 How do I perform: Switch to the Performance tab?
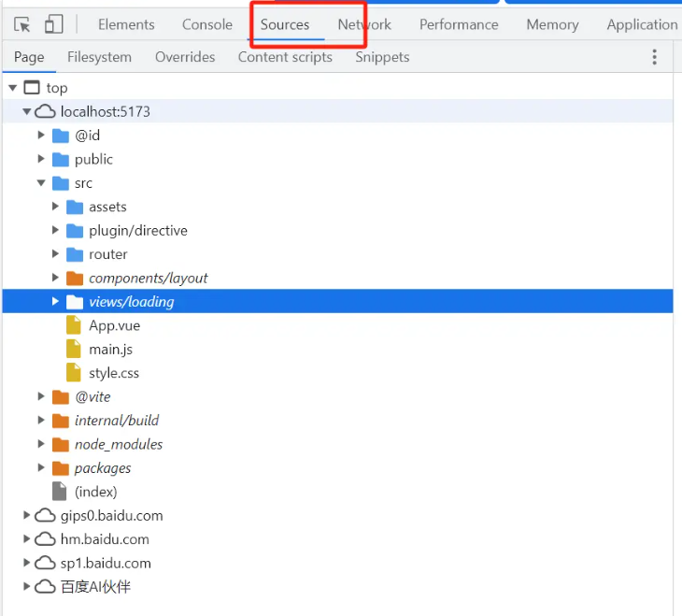point(459,24)
